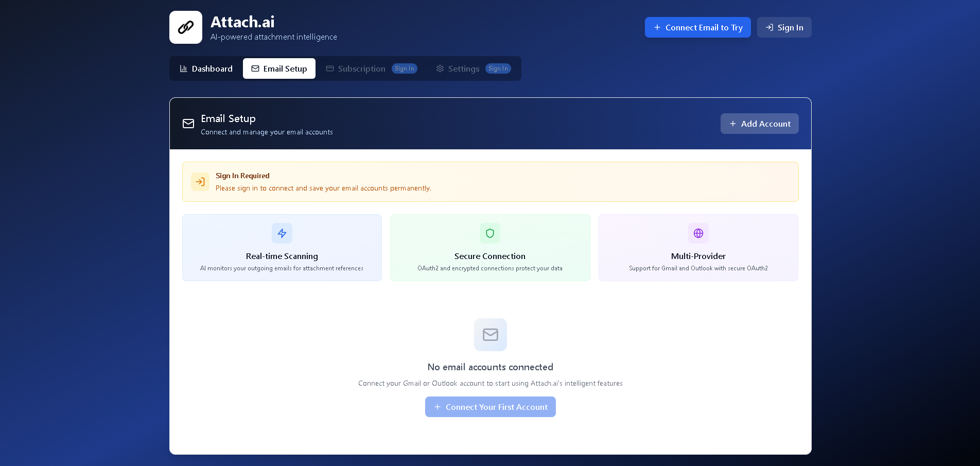Click 'Connect your Gmail or Outlook account' text
The width and height of the screenshot is (980, 466).
(x=491, y=383)
